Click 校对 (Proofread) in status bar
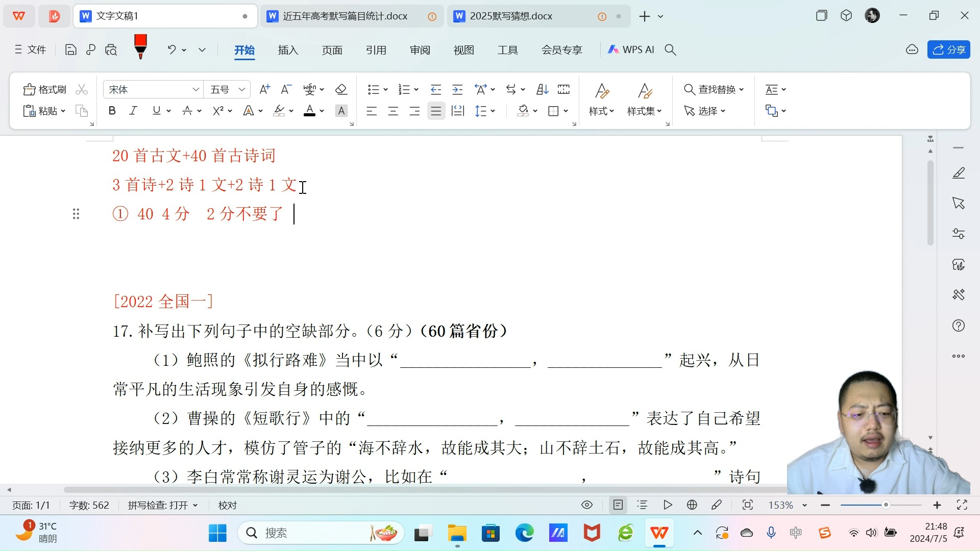The height and width of the screenshot is (551, 980). point(228,505)
